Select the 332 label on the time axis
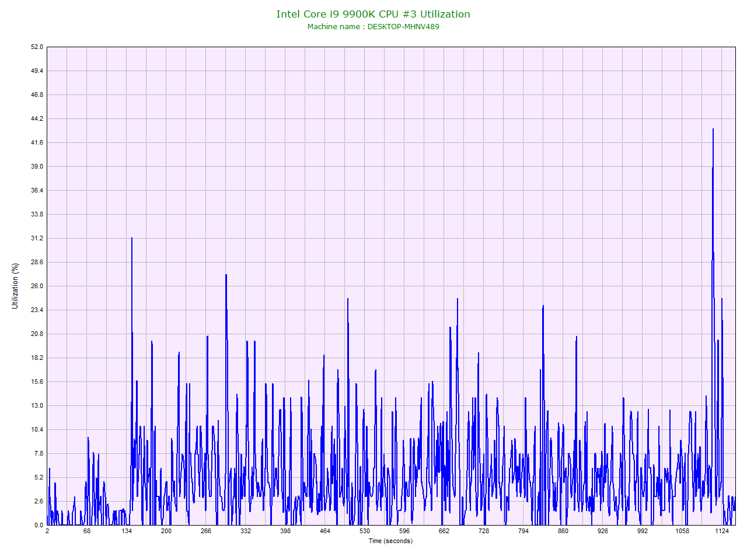The image size is (747, 560). [x=246, y=531]
